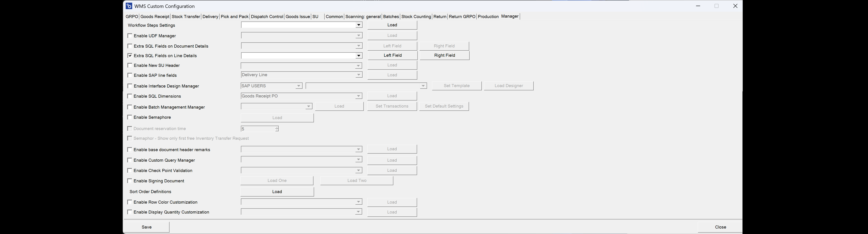Expand the Goods Receipt PO dropdown

[358, 96]
